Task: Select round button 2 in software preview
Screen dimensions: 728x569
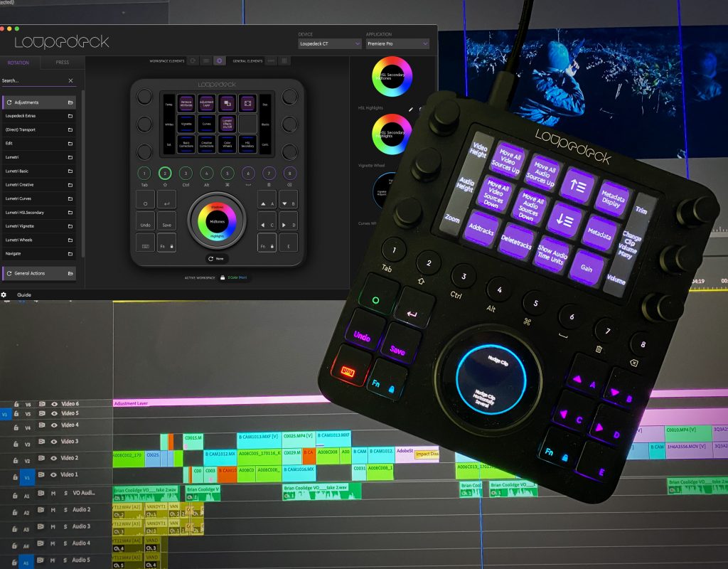Action: (x=165, y=174)
